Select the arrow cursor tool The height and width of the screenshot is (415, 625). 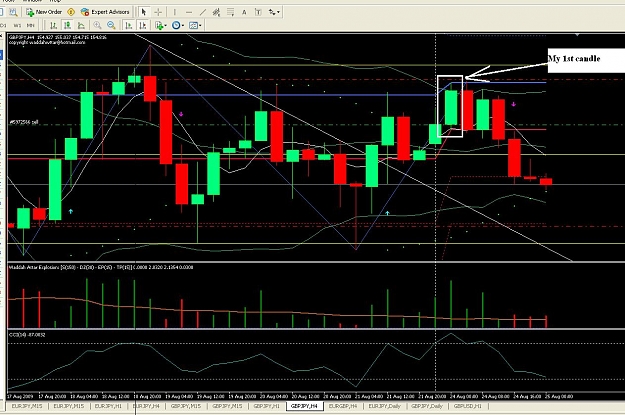coord(144,12)
